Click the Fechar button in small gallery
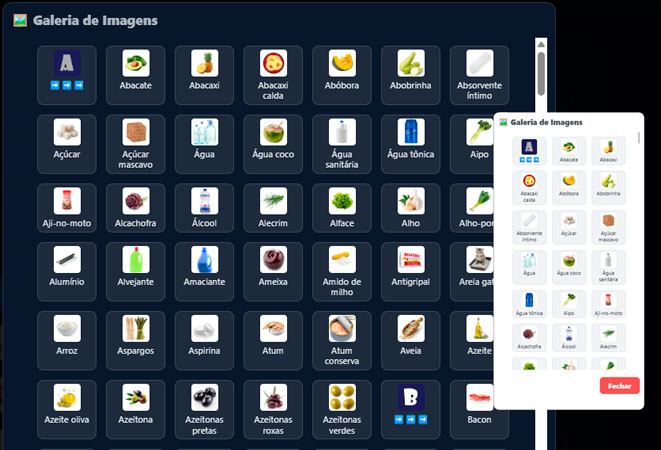The image size is (661, 450). (x=619, y=385)
